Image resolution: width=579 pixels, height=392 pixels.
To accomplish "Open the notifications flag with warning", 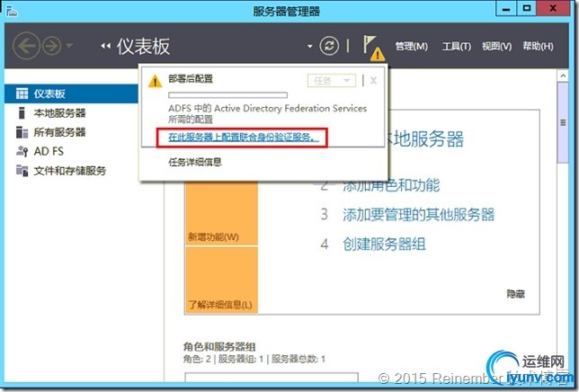I will (x=374, y=48).
